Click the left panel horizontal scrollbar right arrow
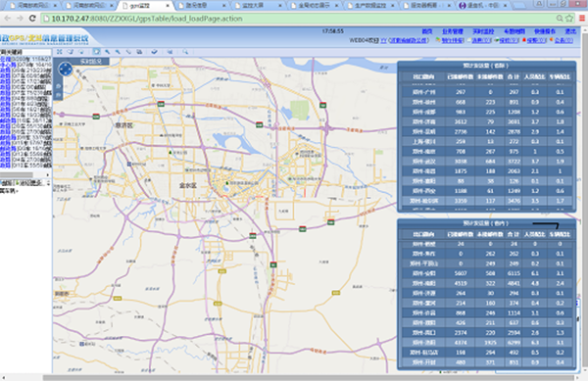Viewport: 588px width, 381px height. pos(48,174)
